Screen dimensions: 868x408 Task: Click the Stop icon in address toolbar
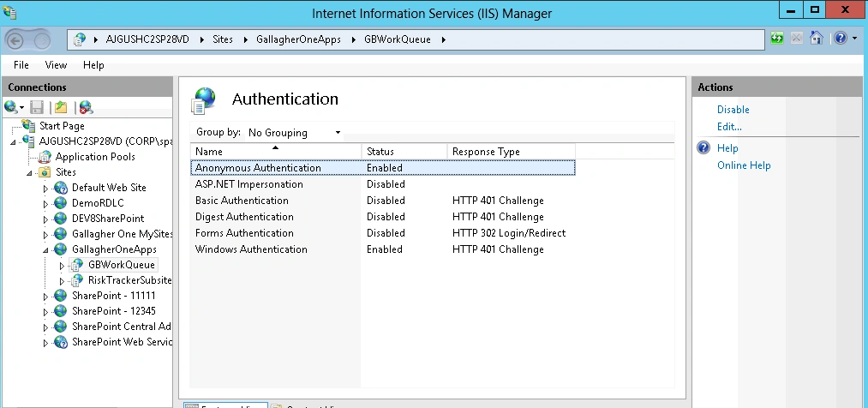coord(797,39)
